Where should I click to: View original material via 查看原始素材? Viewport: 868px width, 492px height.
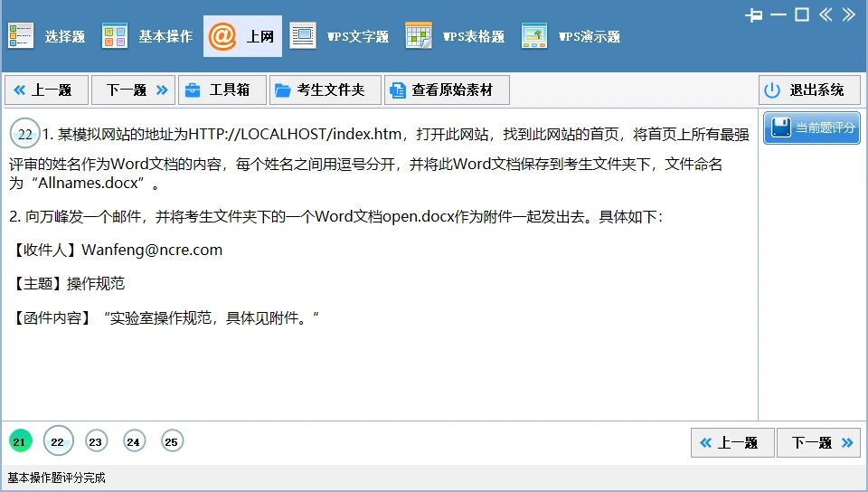point(446,90)
